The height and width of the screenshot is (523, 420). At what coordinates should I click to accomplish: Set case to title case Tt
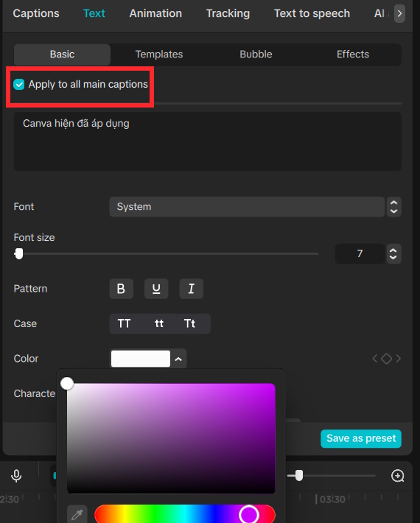pos(189,323)
